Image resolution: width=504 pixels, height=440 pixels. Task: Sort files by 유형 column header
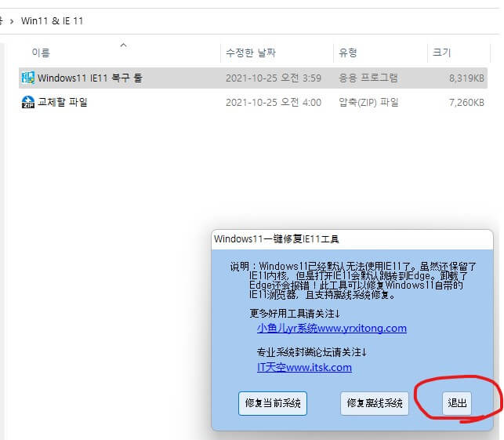[x=348, y=53]
